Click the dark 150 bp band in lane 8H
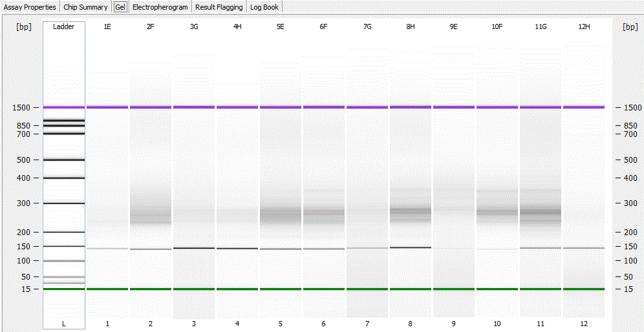The image size is (644, 332). pos(411,247)
